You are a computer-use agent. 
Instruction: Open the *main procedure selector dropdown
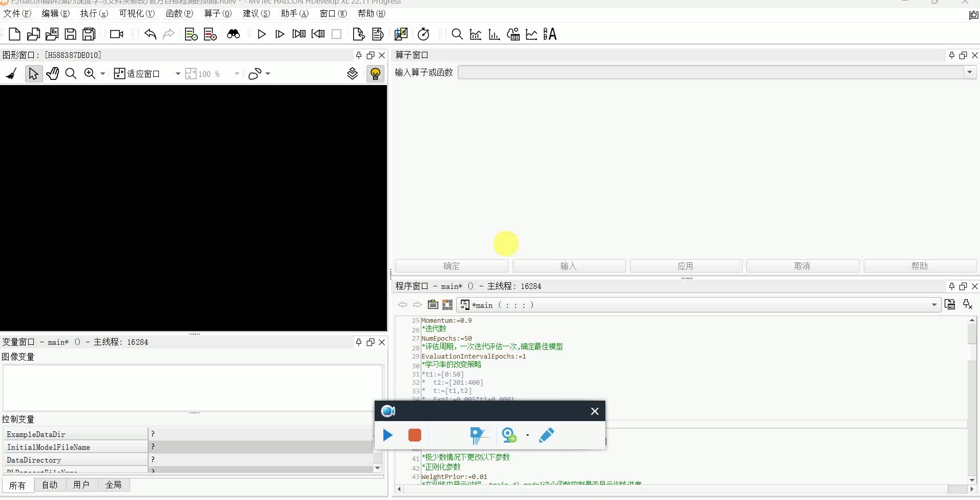click(934, 305)
